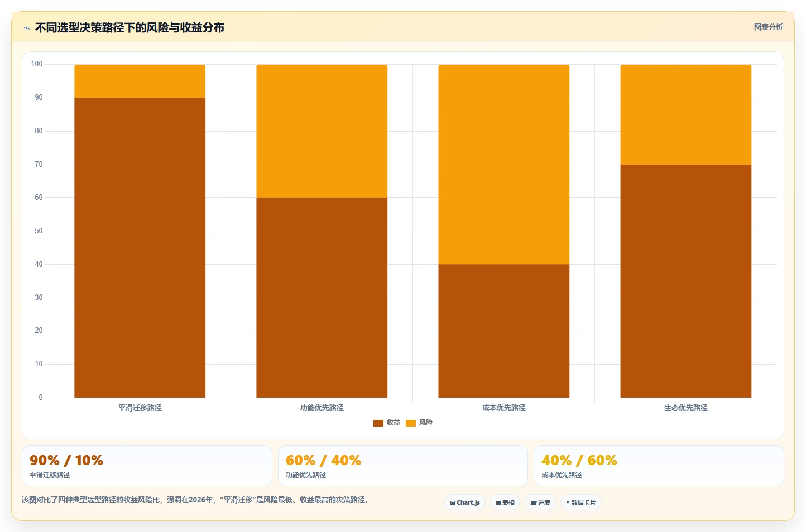
Task: Click the y-axis value 0
Action: coord(41,398)
